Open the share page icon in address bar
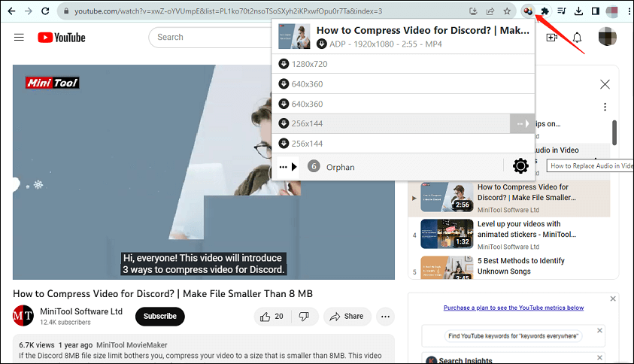 point(490,11)
